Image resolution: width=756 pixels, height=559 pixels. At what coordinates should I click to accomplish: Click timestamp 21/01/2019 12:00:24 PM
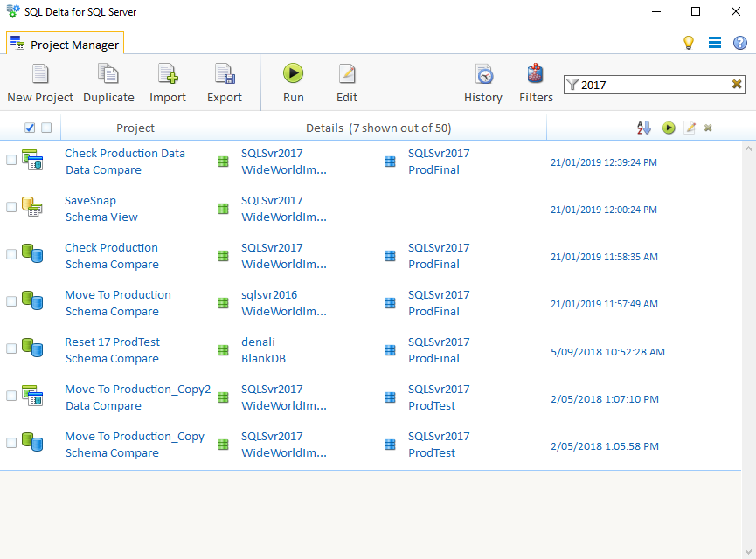pos(604,210)
